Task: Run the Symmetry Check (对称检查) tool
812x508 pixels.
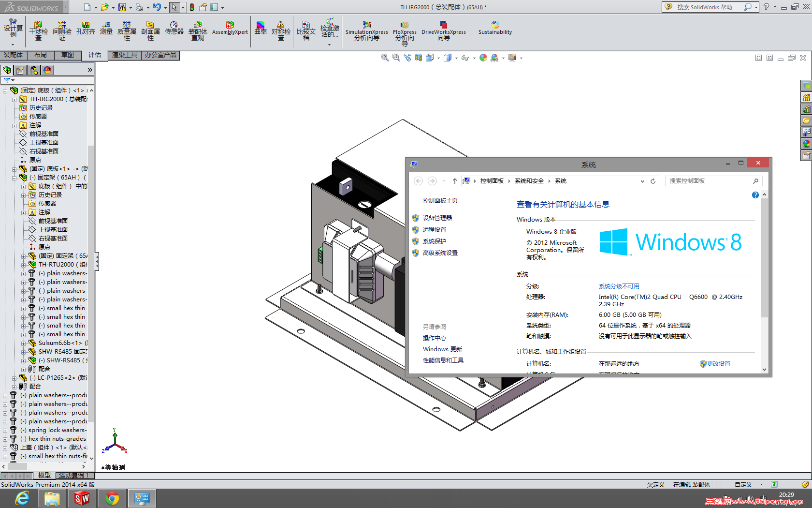Action: 281,31
